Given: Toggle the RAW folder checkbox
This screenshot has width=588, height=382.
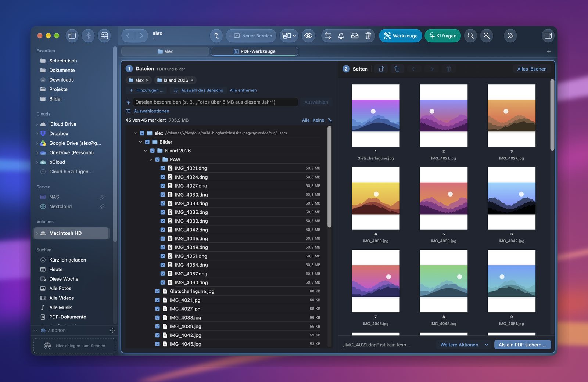Looking at the screenshot, I should 158,159.
